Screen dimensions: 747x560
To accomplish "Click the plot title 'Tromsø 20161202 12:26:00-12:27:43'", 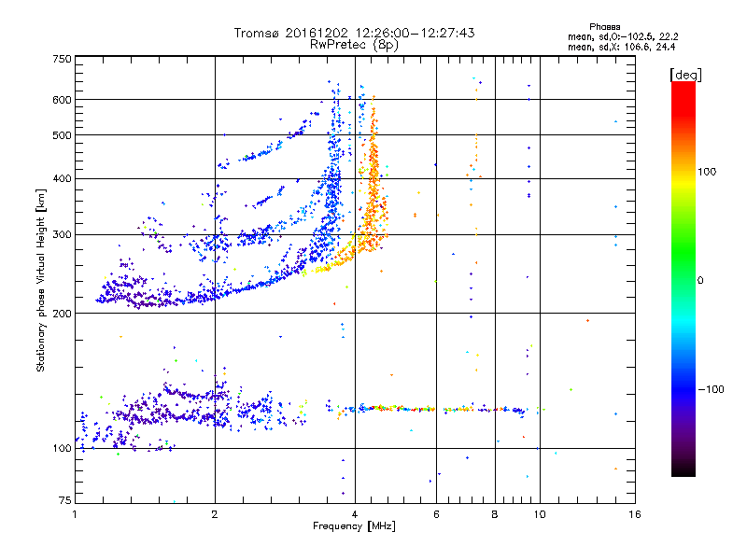I will pos(354,33).
